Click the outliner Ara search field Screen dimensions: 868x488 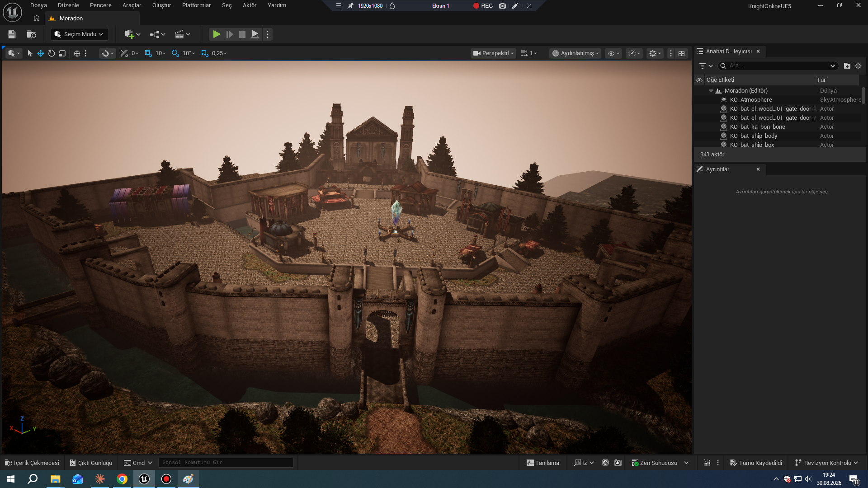click(x=778, y=66)
